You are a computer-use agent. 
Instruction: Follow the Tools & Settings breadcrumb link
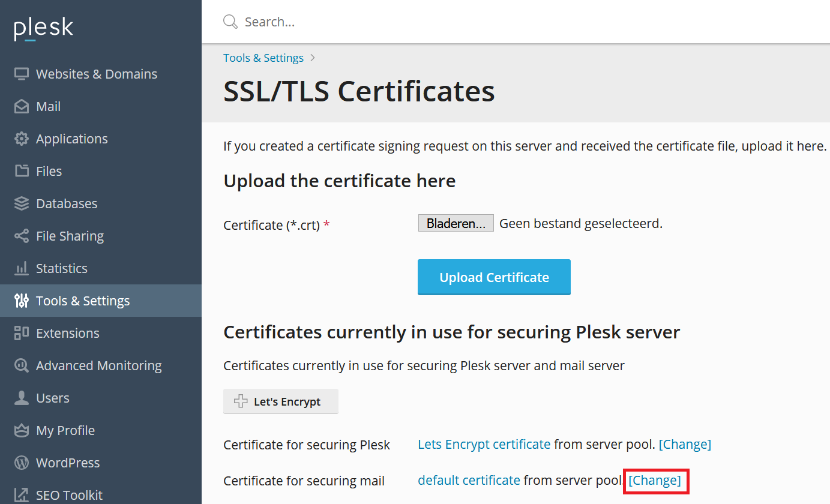tap(263, 58)
